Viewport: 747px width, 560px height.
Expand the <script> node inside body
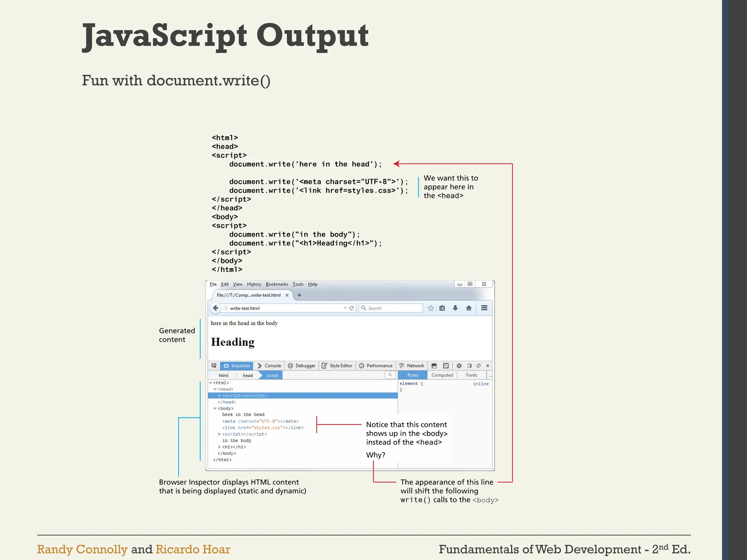click(220, 434)
